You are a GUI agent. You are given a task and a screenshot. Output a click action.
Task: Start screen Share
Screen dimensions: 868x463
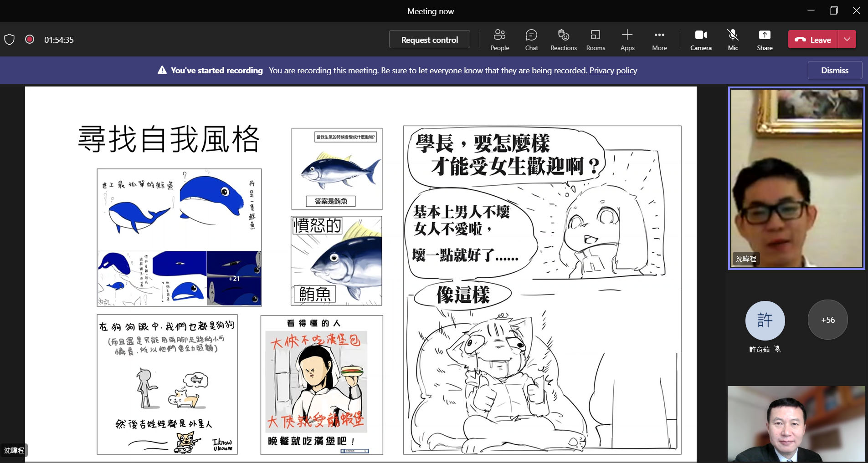tap(764, 39)
